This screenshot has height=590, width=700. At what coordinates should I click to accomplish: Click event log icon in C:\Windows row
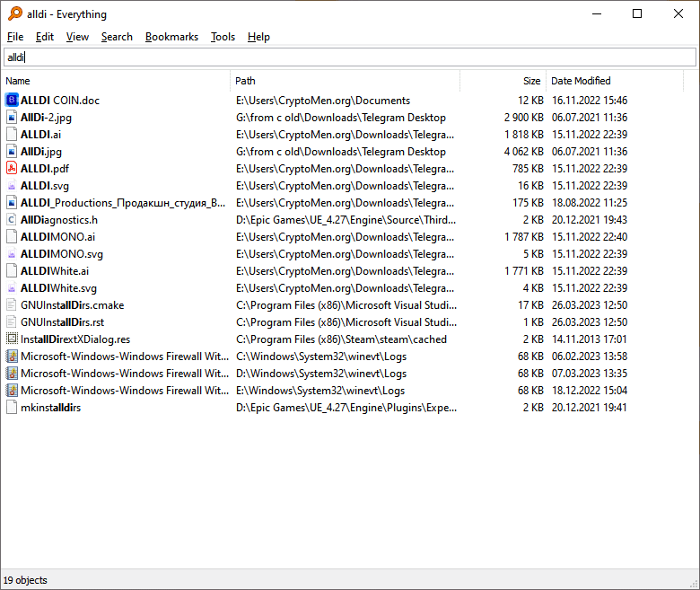12,357
